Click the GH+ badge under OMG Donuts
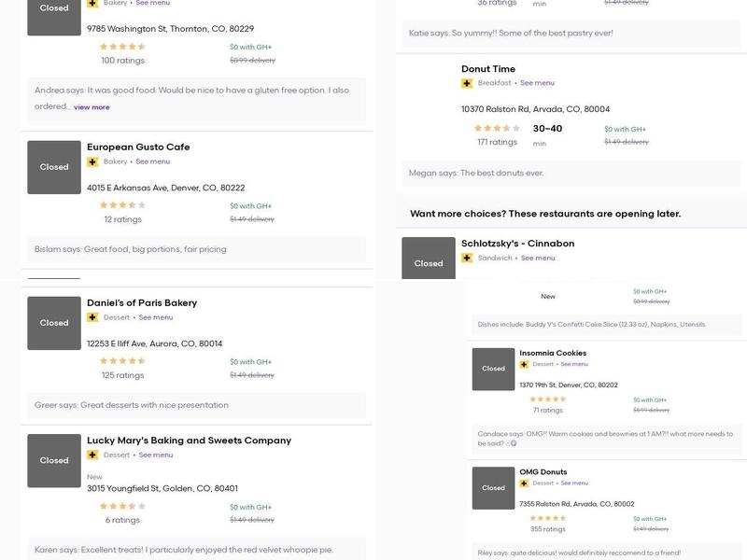The height and width of the screenshot is (560, 747). (x=525, y=483)
